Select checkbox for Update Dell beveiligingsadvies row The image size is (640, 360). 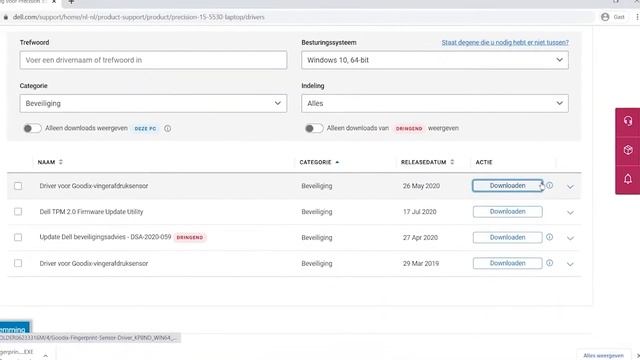tap(18, 237)
